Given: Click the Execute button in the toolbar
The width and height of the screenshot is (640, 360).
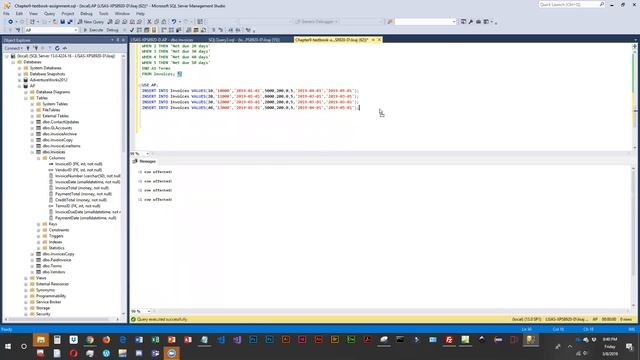Looking at the screenshot, I should click(x=93, y=30).
